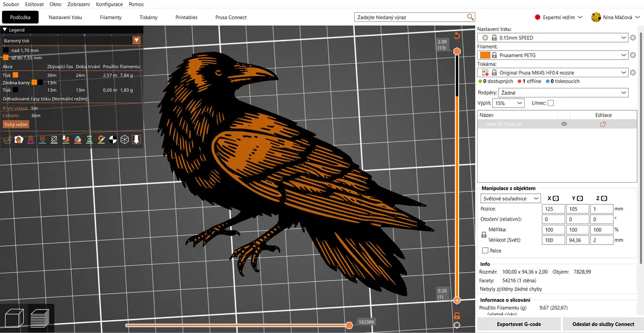Toggle the Shells cube icon in legend
The height and width of the screenshot is (333, 644).
click(x=124, y=140)
